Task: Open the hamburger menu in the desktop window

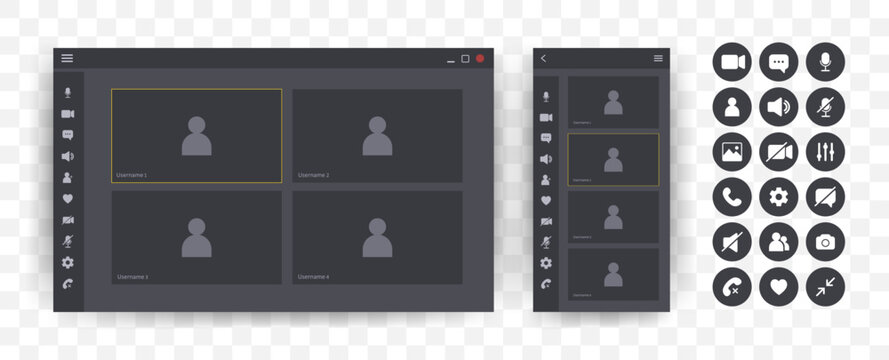Action: (67, 58)
